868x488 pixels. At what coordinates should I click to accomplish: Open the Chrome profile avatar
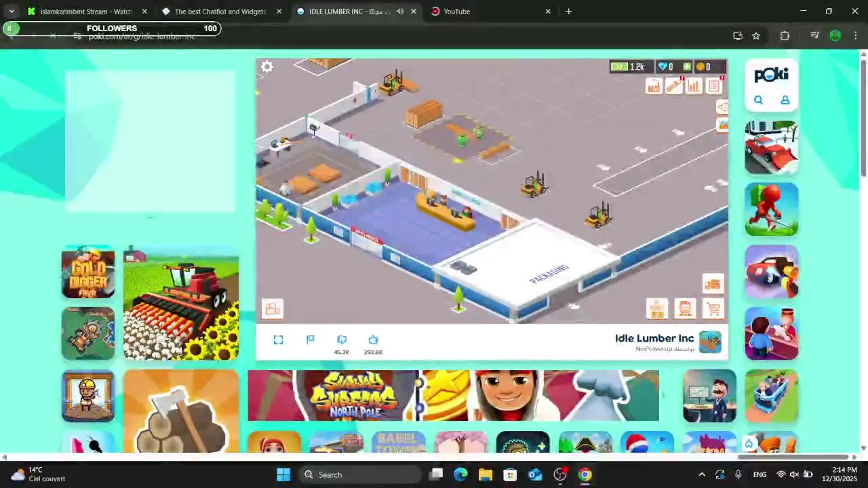coord(835,36)
